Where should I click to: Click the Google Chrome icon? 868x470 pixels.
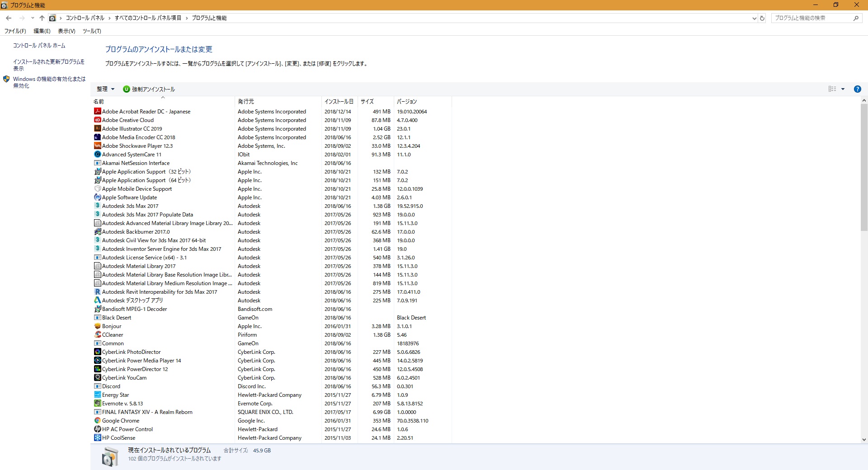(x=97, y=420)
